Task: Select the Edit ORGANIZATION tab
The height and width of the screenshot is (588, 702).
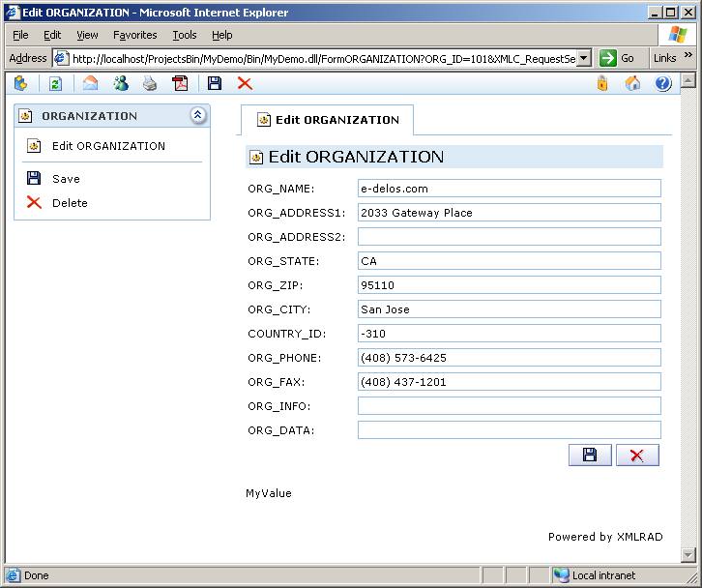Action: click(327, 120)
